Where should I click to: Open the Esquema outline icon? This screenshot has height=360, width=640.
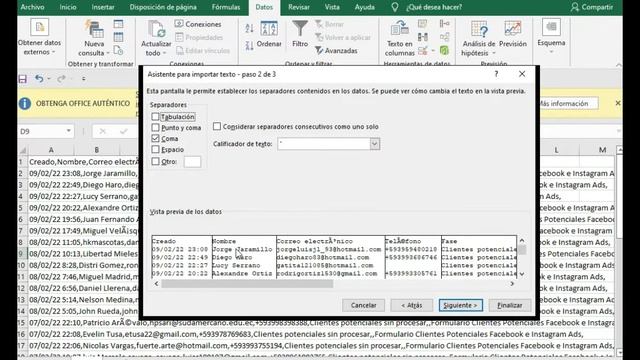[x=551, y=27]
